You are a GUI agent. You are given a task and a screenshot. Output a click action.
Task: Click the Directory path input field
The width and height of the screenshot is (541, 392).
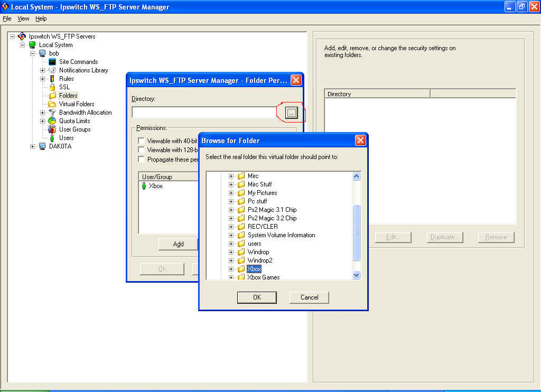[x=204, y=113]
